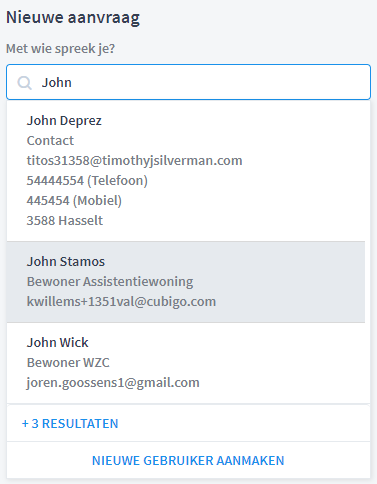
Task: Click the Bewoner WZC role label
Action: (x=68, y=363)
